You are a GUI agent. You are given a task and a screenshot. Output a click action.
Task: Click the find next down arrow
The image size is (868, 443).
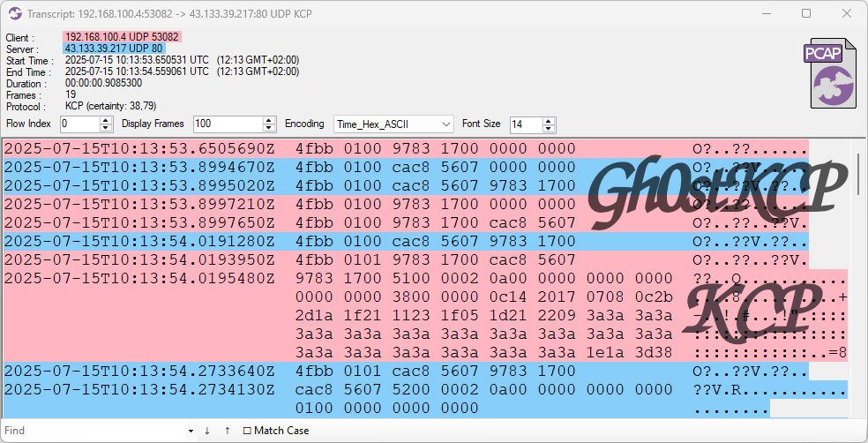tap(207, 431)
